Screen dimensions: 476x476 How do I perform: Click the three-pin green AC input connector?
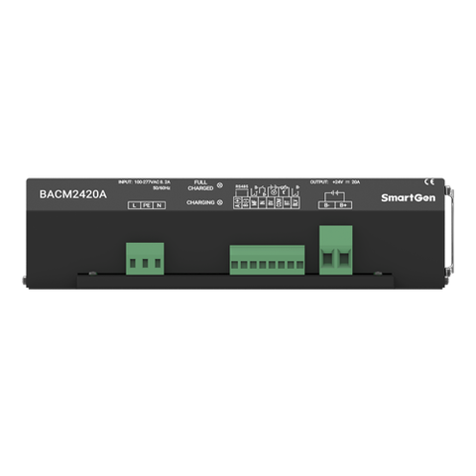click(x=145, y=259)
